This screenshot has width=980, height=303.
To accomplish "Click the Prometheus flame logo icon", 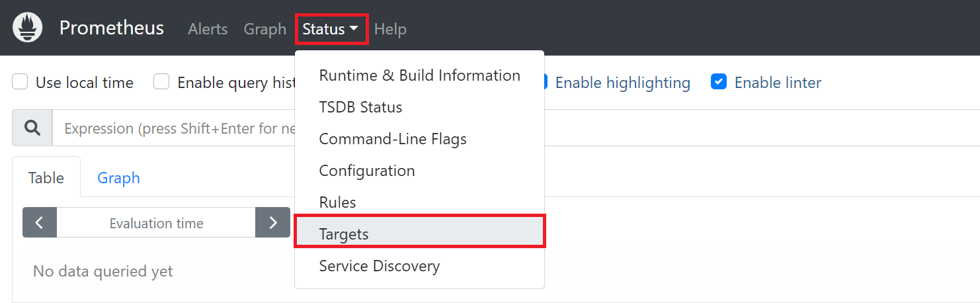I will 27,28.
